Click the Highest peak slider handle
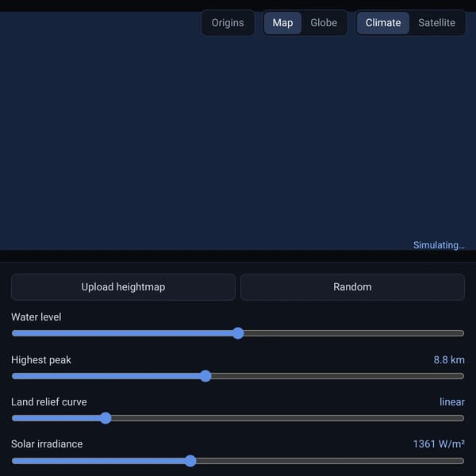This screenshot has height=476, width=476. 205,376
